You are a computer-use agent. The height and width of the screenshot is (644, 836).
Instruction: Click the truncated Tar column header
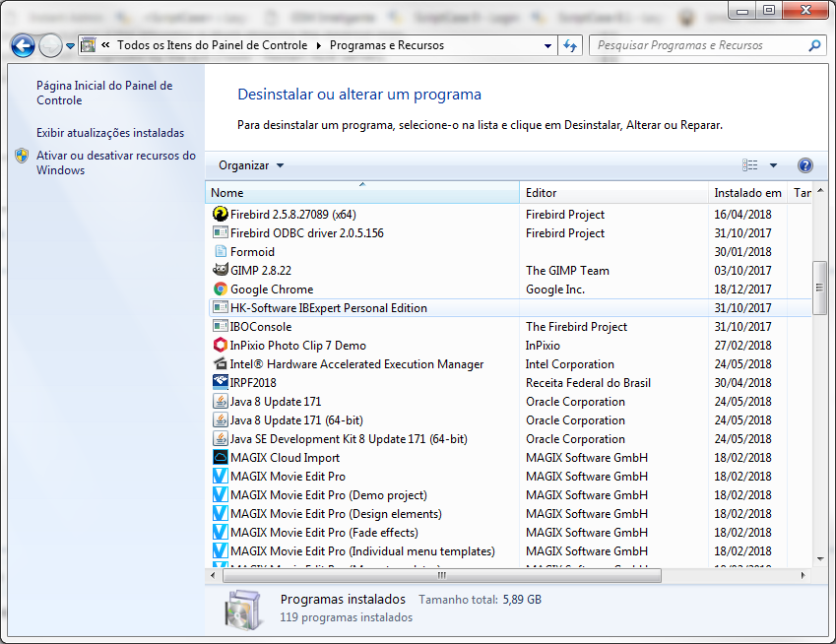click(802, 192)
